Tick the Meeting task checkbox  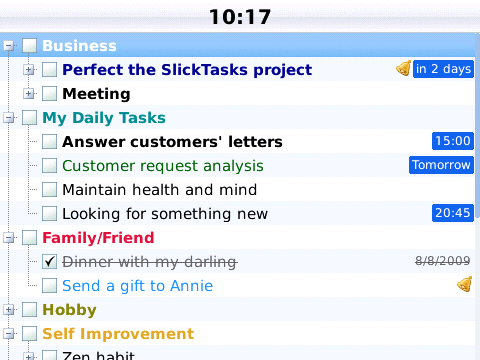(x=49, y=94)
